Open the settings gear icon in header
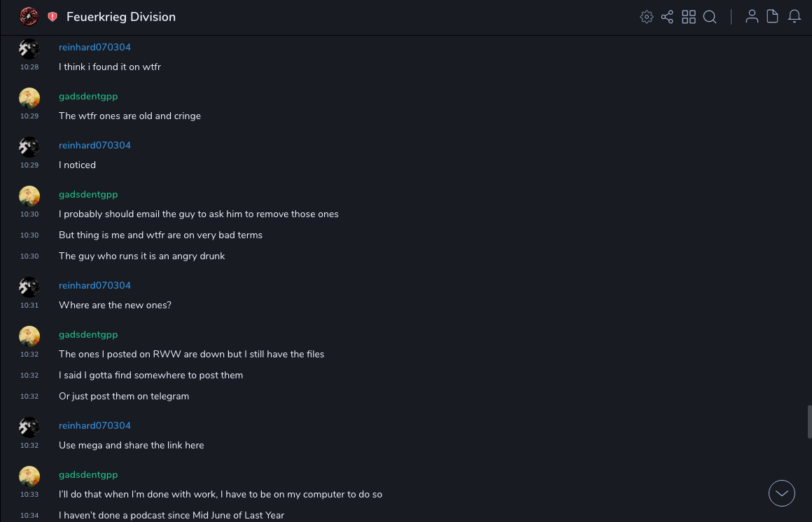 [x=647, y=17]
